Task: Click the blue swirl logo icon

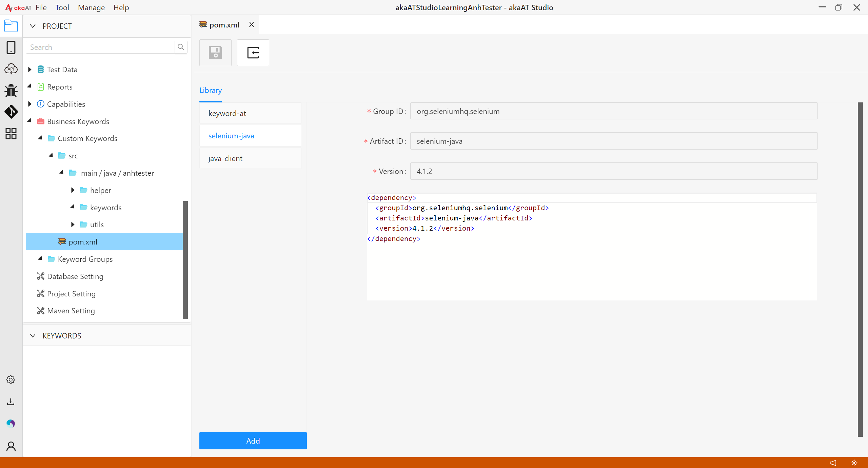Action: coord(11,424)
